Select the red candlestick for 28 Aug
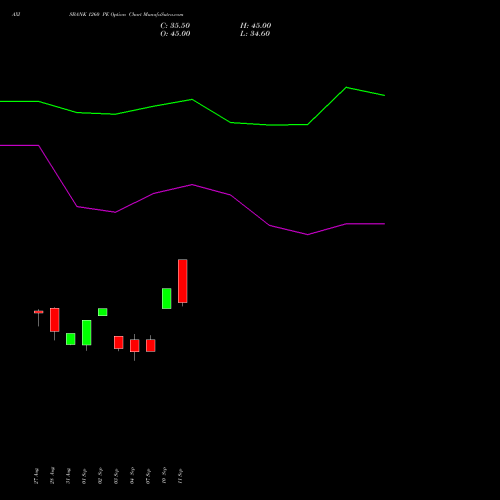Image resolution: width=500 pixels, height=500 pixels. point(55,320)
